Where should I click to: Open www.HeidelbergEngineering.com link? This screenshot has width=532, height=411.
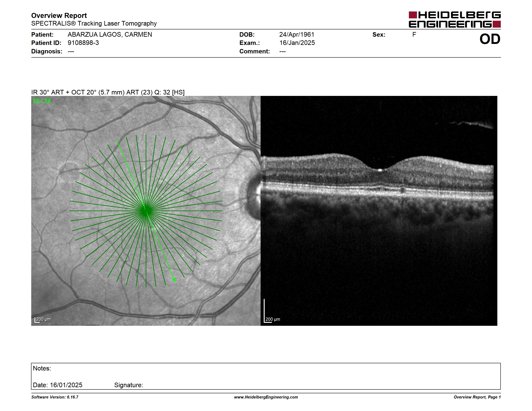coord(266,397)
